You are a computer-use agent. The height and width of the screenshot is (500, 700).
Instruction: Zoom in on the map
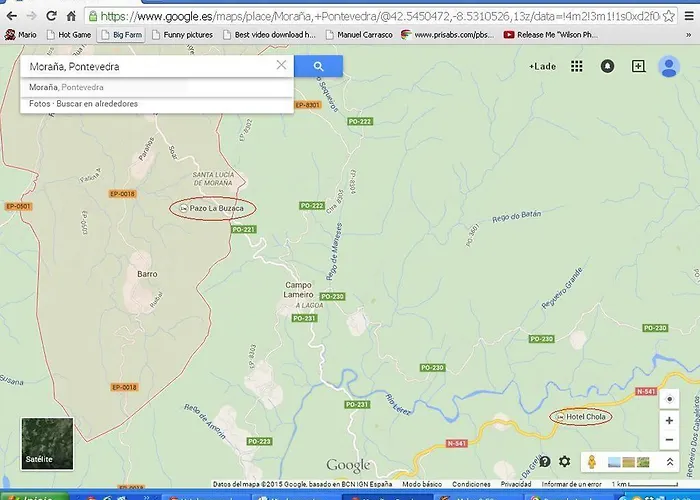[669, 421]
